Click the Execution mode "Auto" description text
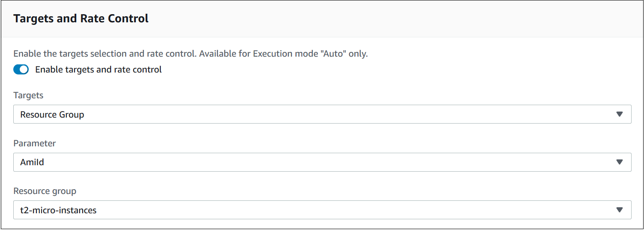This screenshot has width=644, height=230. click(191, 54)
